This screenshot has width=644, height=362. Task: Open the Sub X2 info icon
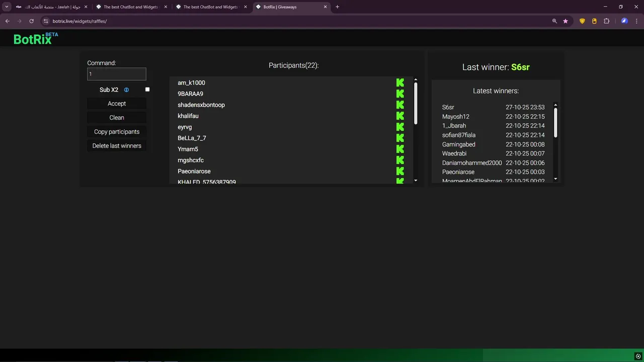point(126,90)
